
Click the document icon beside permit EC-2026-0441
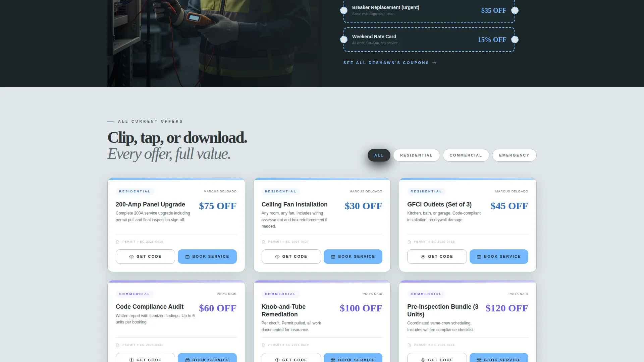pyautogui.click(x=118, y=345)
